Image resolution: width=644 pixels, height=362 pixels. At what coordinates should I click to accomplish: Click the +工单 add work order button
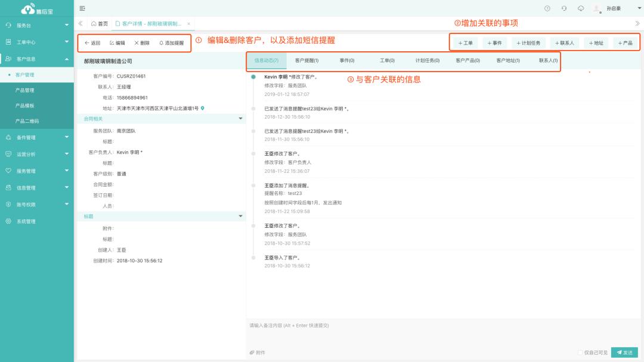coord(465,43)
